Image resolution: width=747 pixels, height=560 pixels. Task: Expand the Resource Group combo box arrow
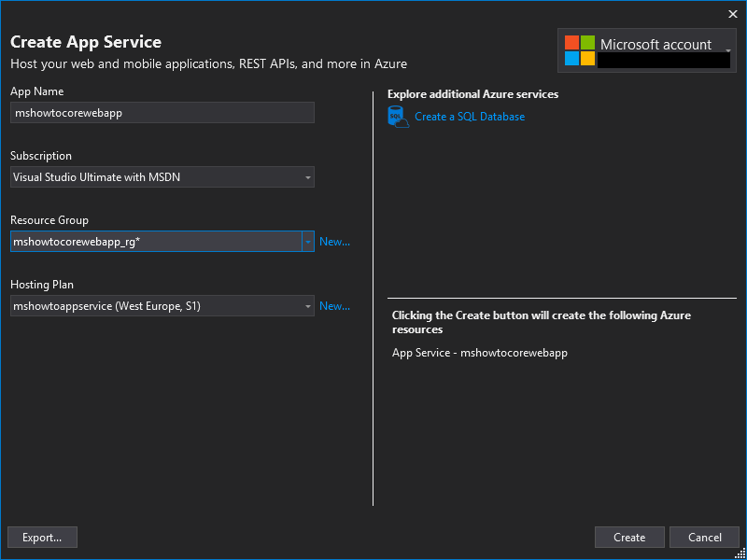308,242
